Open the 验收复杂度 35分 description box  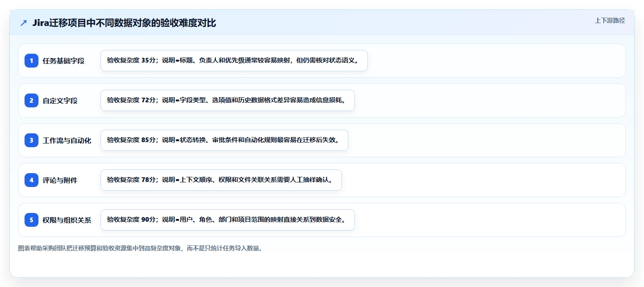coord(234,61)
